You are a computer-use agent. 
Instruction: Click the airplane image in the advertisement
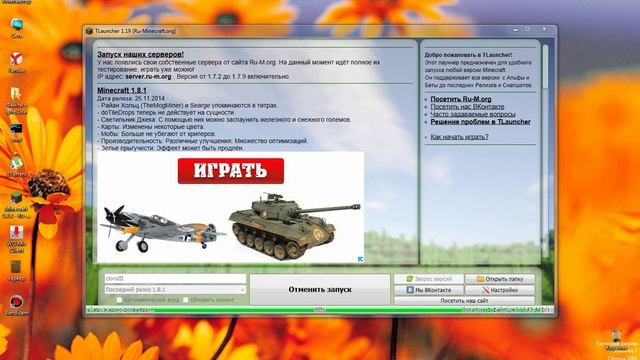coord(162,229)
